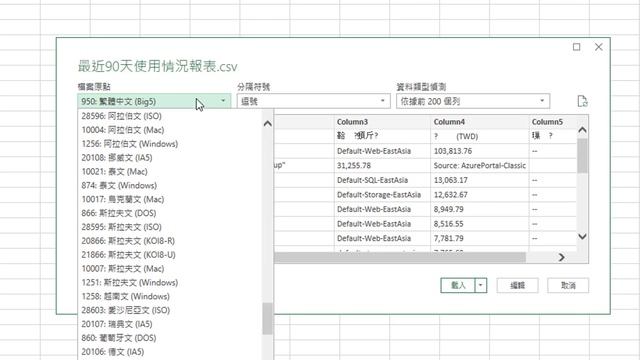This screenshot has width=640, height=360.
Task: Click the (TWD) header cell
Action: click(480, 136)
